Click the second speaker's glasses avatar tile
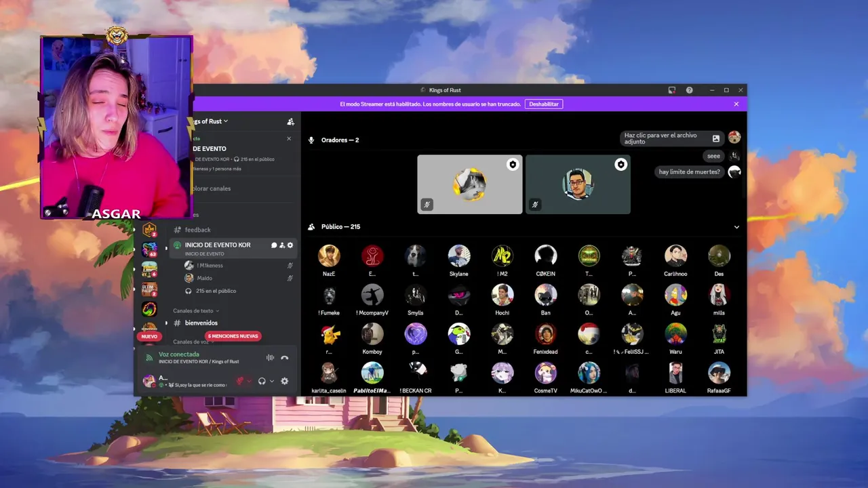The width and height of the screenshot is (868, 488). pyautogui.click(x=578, y=184)
